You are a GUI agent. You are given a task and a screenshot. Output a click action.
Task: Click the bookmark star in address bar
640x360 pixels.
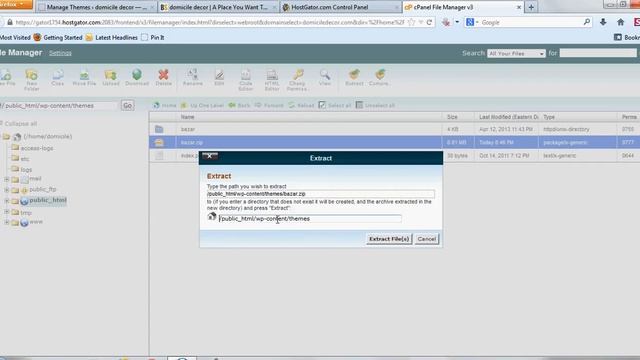pos(411,22)
